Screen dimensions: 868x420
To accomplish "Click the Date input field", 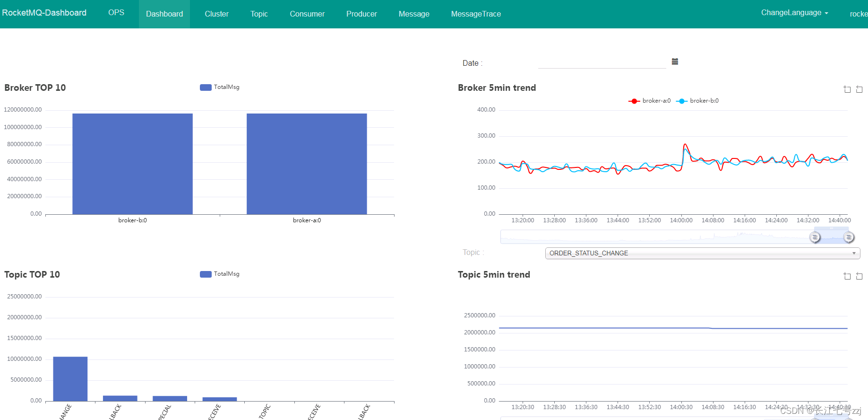I will pos(602,62).
